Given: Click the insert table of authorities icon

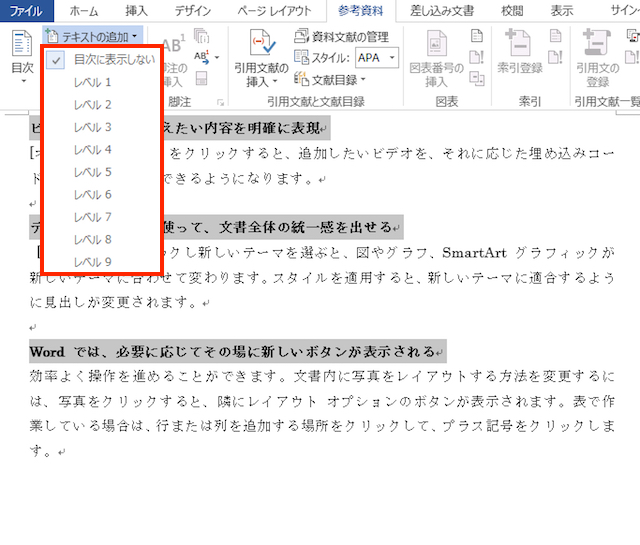Looking at the screenshot, I should 633,36.
